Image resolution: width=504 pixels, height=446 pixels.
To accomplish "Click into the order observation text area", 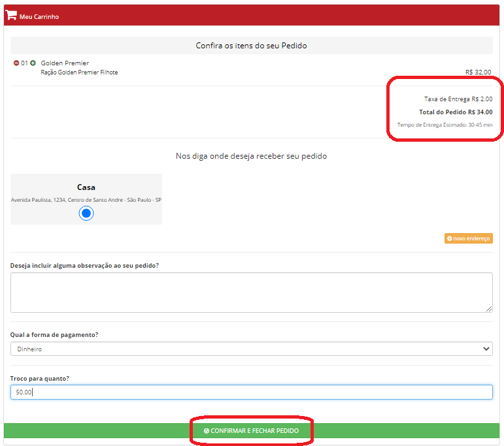I will click(251, 292).
